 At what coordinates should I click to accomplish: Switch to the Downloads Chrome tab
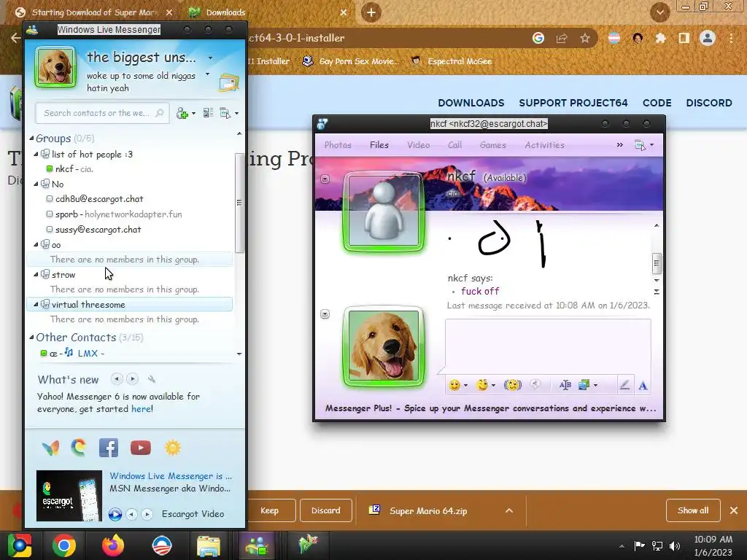pyautogui.click(x=267, y=12)
